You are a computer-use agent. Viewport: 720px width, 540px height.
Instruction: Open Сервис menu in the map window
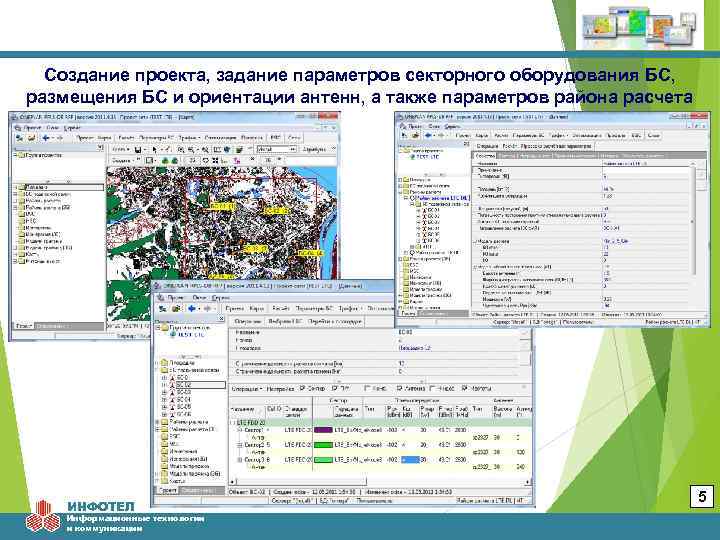[x=72, y=128]
